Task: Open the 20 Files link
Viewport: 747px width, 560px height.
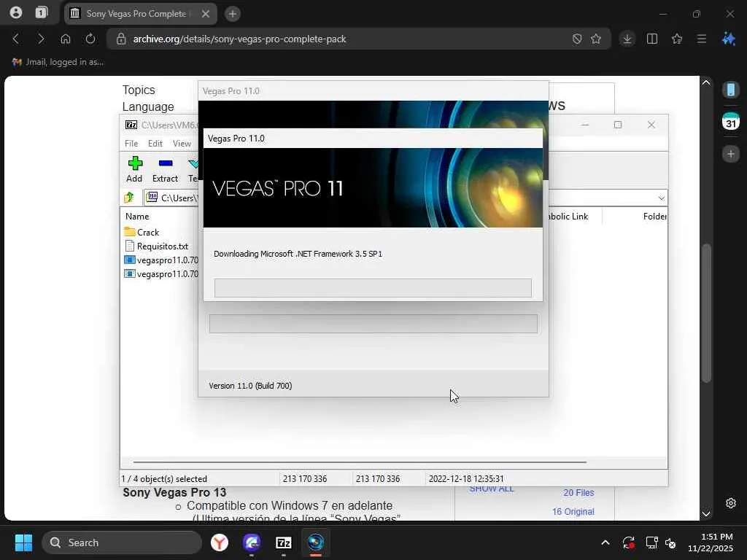Action: point(578,493)
